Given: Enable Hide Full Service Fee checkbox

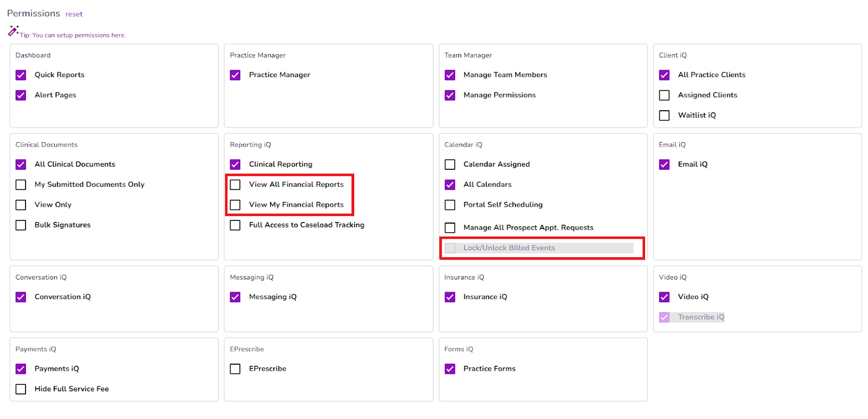Looking at the screenshot, I should point(21,389).
